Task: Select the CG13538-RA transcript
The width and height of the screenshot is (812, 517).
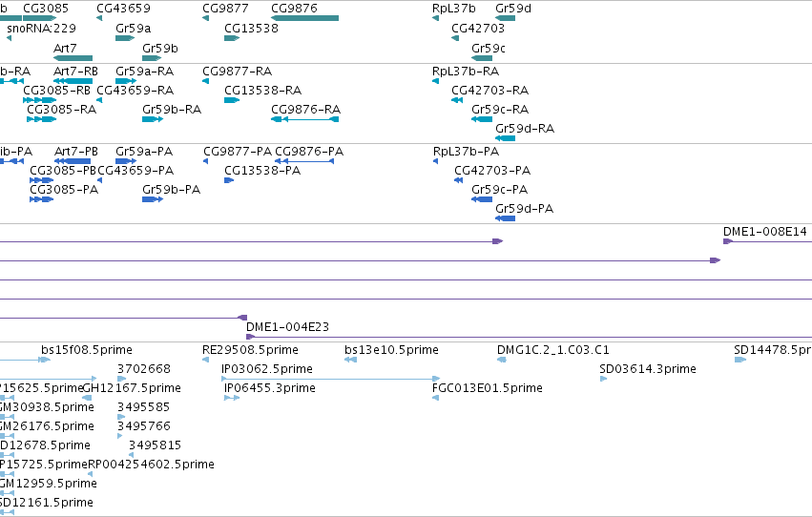Action: (x=232, y=100)
